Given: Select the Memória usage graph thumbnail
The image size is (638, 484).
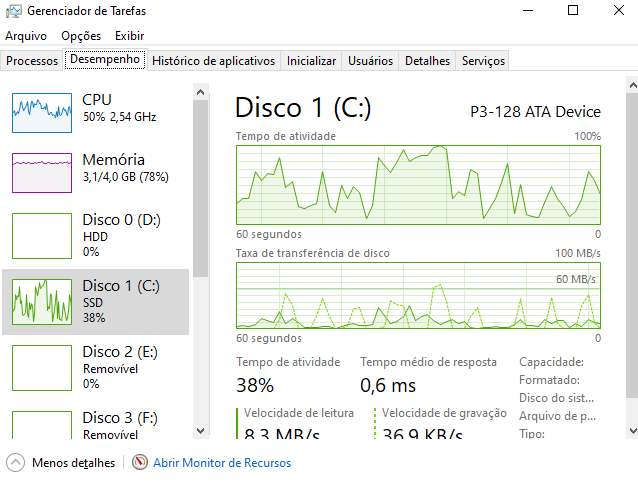Looking at the screenshot, I should click(x=42, y=173).
